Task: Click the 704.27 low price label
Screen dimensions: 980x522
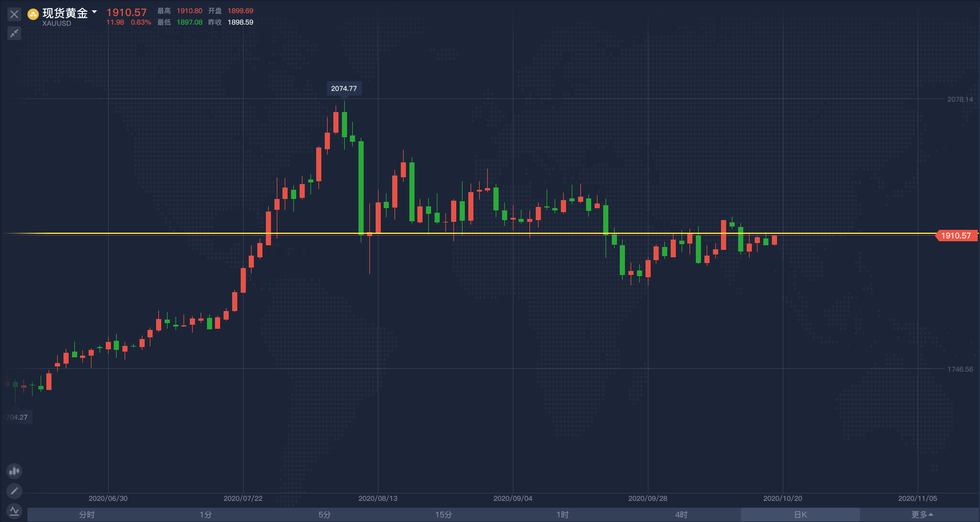Action: coord(16,417)
